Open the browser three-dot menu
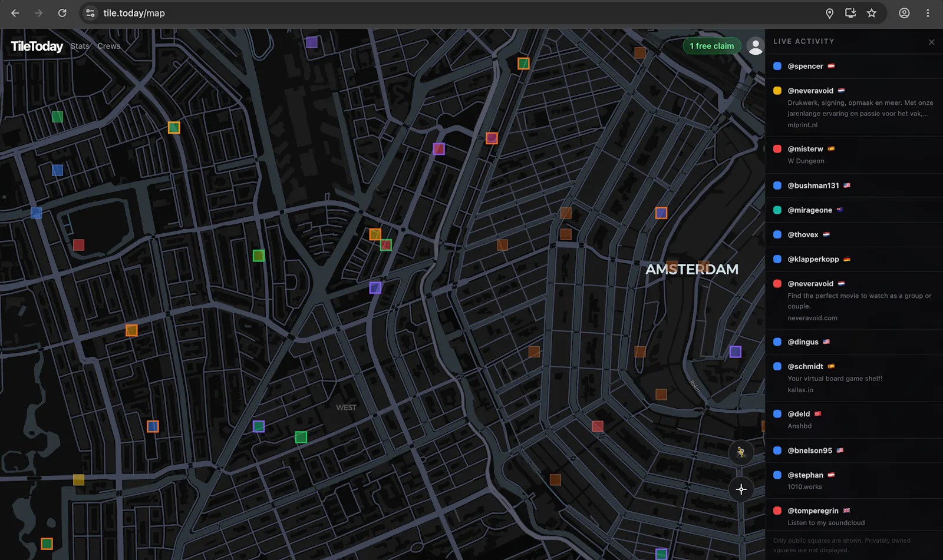 coord(928,13)
